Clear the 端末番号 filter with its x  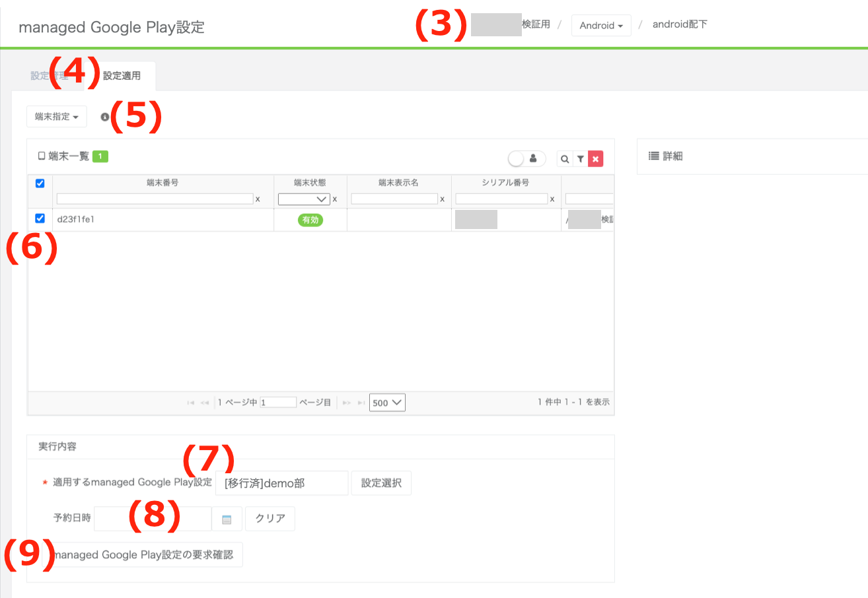258,199
